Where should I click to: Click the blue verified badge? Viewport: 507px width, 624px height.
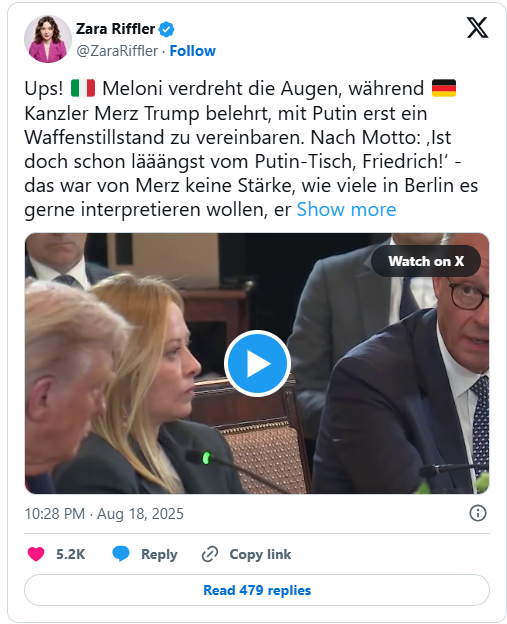[x=166, y=29]
